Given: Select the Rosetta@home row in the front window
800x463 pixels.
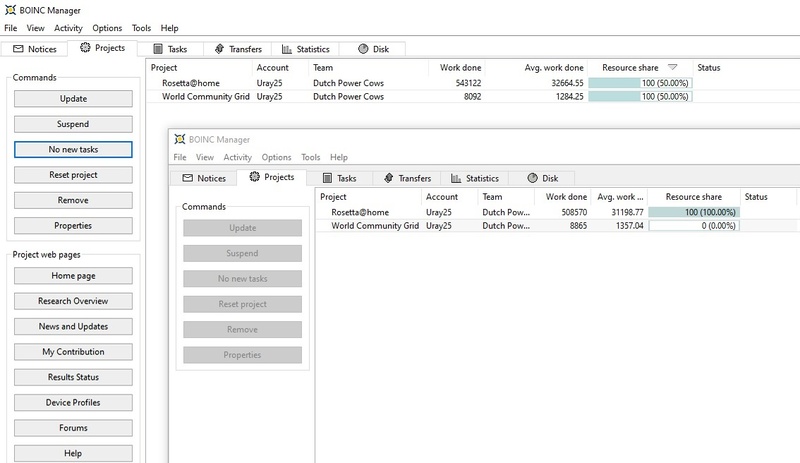Looking at the screenshot, I should [x=558, y=212].
